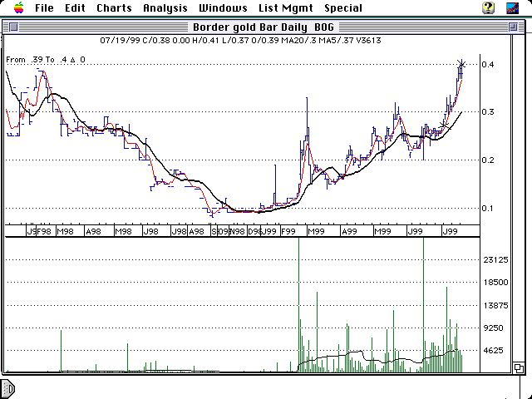Open the Analysis menu
The width and height of the screenshot is (532, 399).
pyautogui.click(x=165, y=7)
